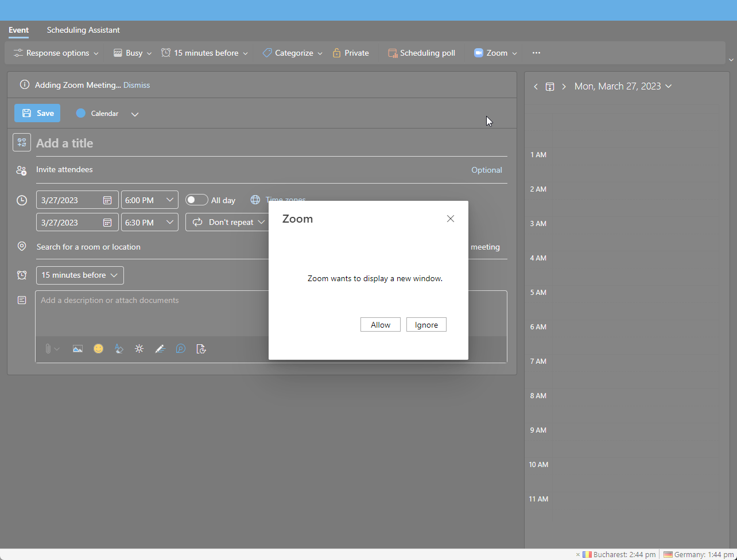Image resolution: width=737 pixels, height=560 pixels.
Task: Click the alarm clock icon left of reminder field
Action: 22,275
